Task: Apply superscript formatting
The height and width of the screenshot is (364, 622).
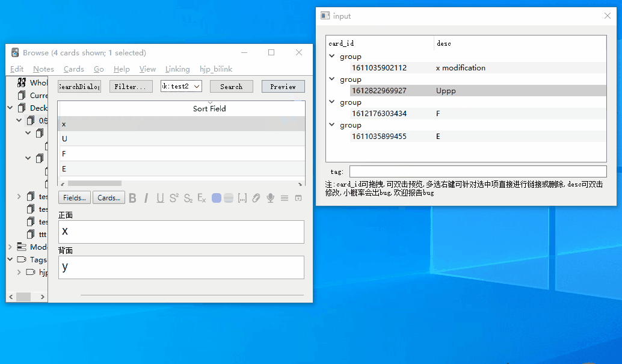Action: 174,198
